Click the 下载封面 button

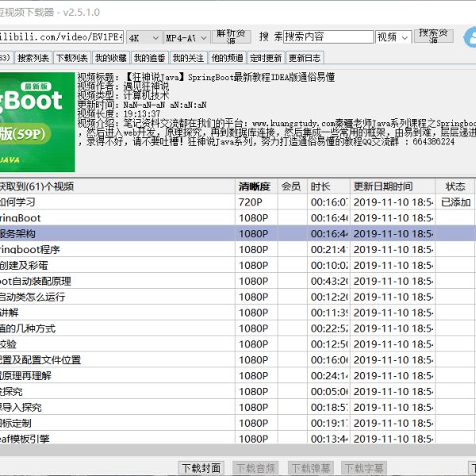click(x=202, y=468)
